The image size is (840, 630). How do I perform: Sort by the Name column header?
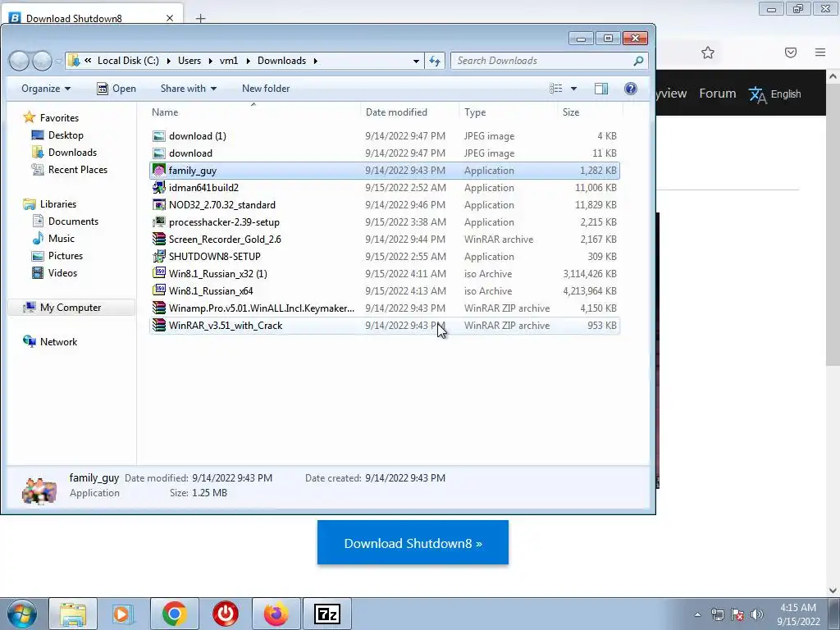253,112
